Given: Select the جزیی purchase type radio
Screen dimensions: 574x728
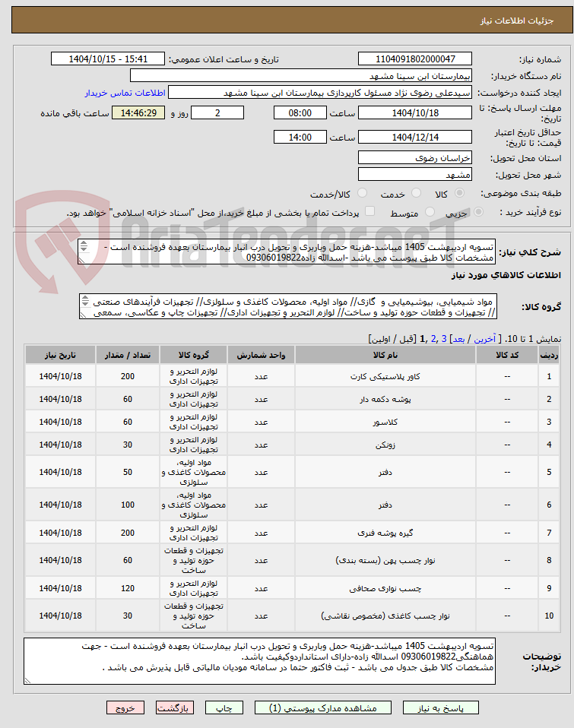Looking at the screenshot, I should click(x=478, y=212).
